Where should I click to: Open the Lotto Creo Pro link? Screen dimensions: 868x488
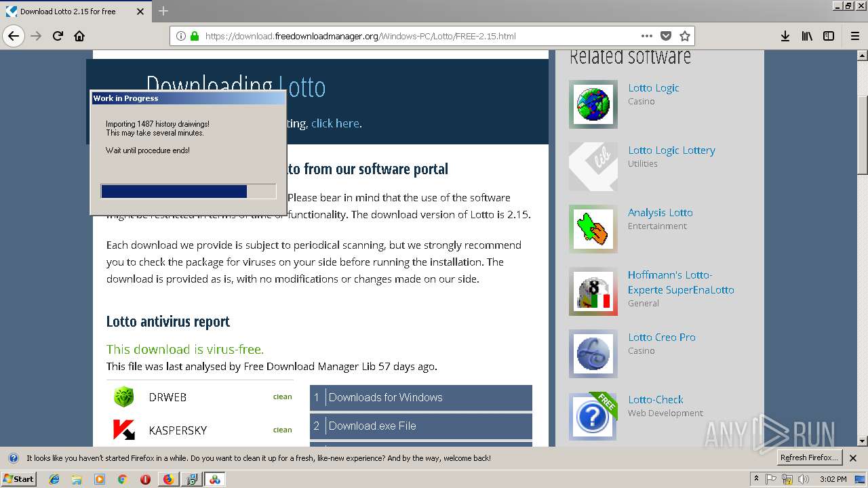pos(661,337)
